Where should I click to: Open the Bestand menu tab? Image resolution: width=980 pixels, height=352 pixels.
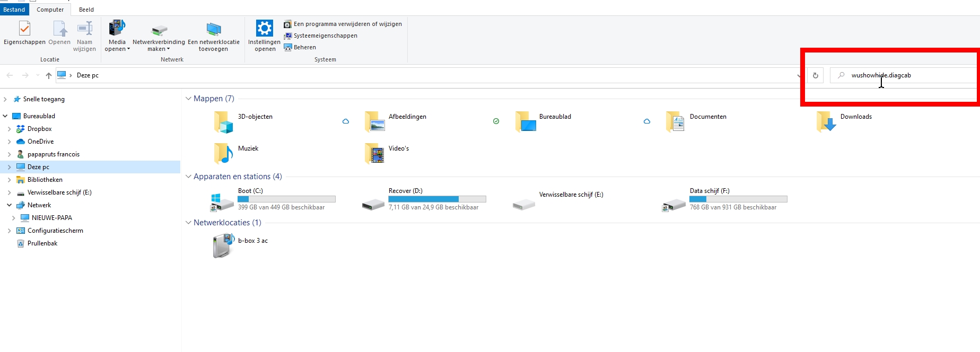(14, 10)
